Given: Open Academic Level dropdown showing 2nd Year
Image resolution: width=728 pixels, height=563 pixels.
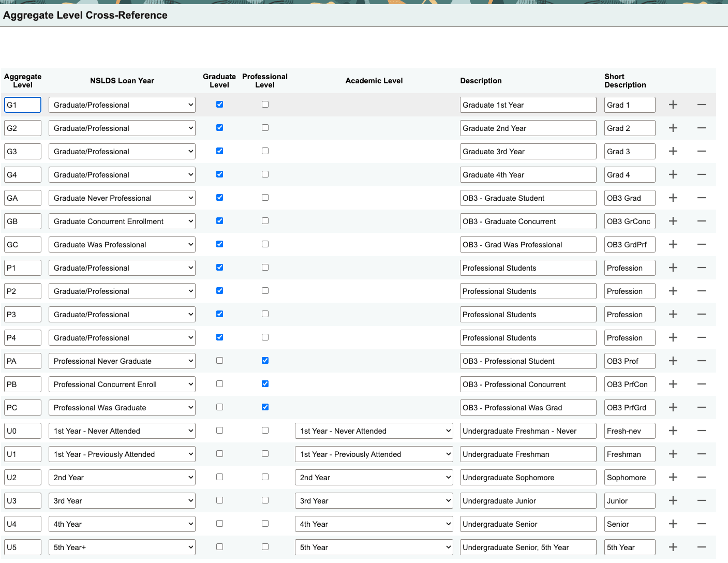Looking at the screenshot, I should pos(374,477).
